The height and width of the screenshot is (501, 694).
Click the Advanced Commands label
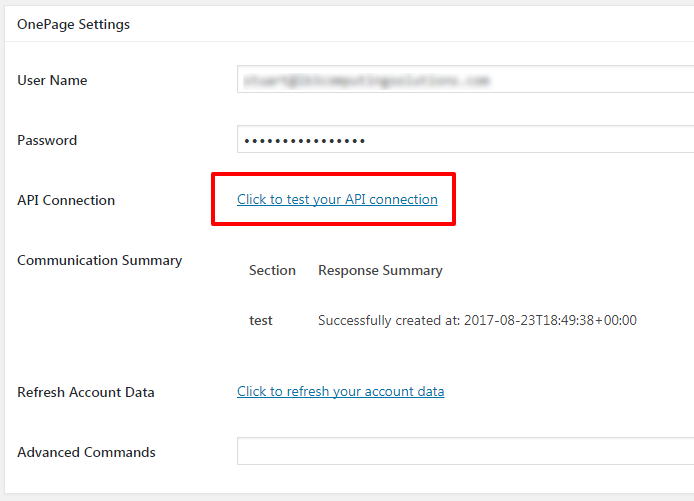pyautogui.click(x=86, y=452)
